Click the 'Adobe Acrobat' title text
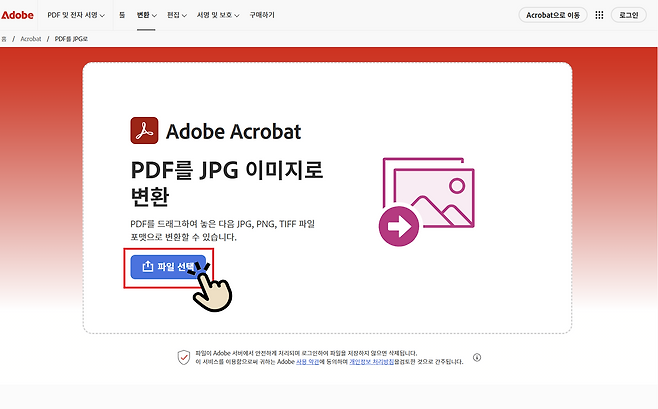 tap(233, 131)
